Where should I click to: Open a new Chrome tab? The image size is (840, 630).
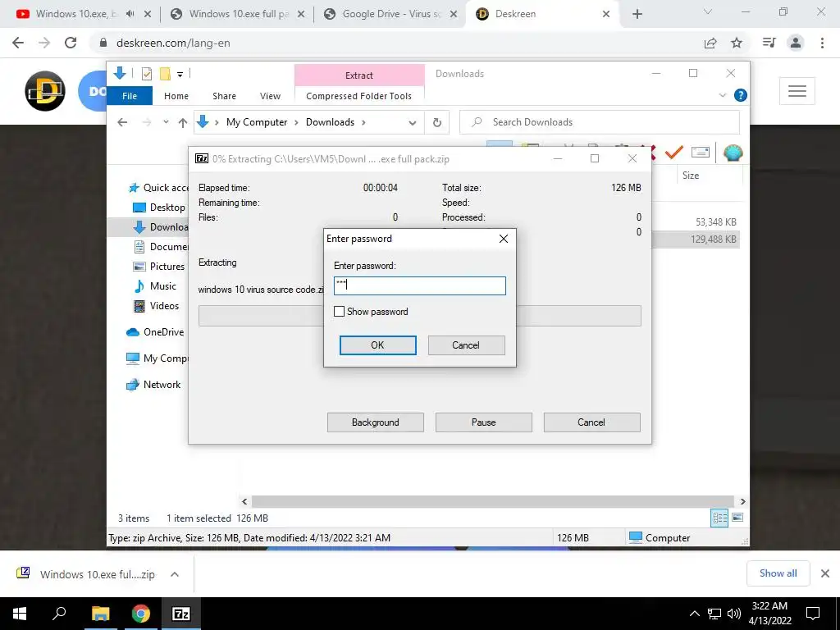click(637, 14)
